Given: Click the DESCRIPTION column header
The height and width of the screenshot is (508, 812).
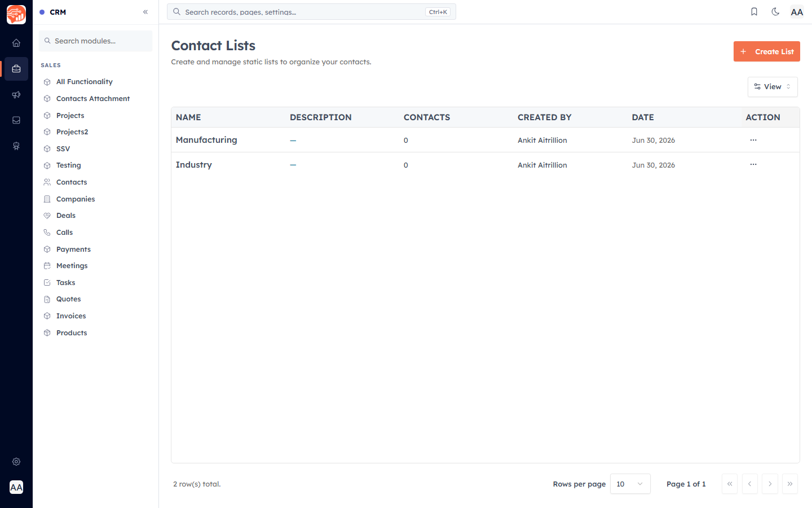Looking at the screenshot, I should (321, 117).
